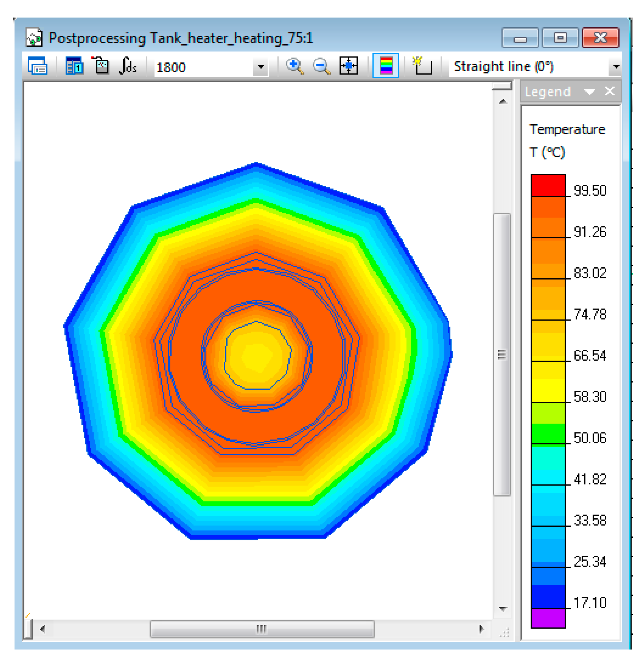Viewport: 644px width, 662px height.
Task: Click the zoom to fit icon
Action: (348, 66)
